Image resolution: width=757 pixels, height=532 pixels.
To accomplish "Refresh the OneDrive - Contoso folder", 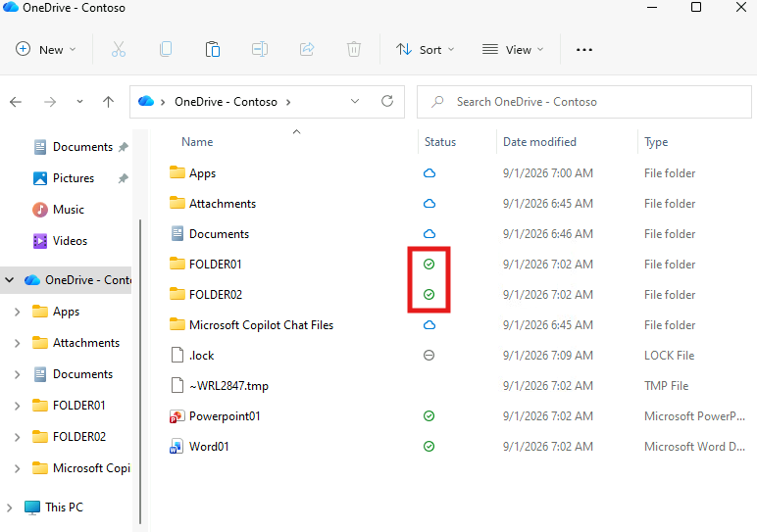I will [387, 101].
